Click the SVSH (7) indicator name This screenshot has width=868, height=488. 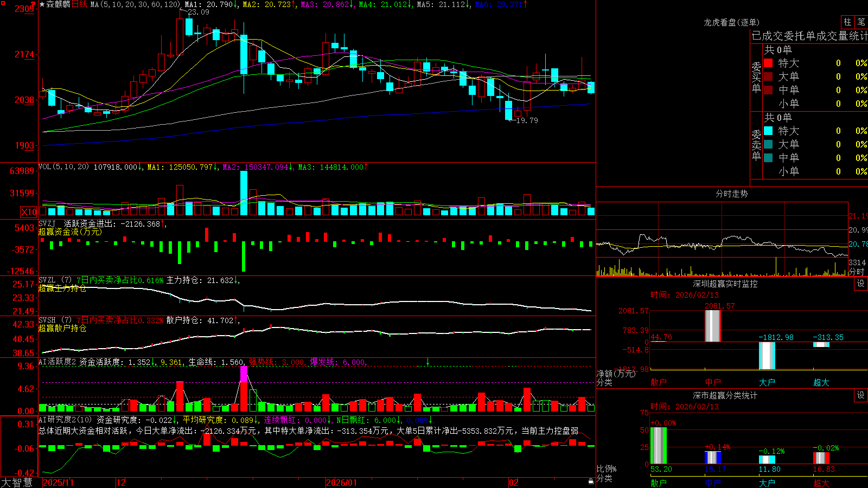55,320
